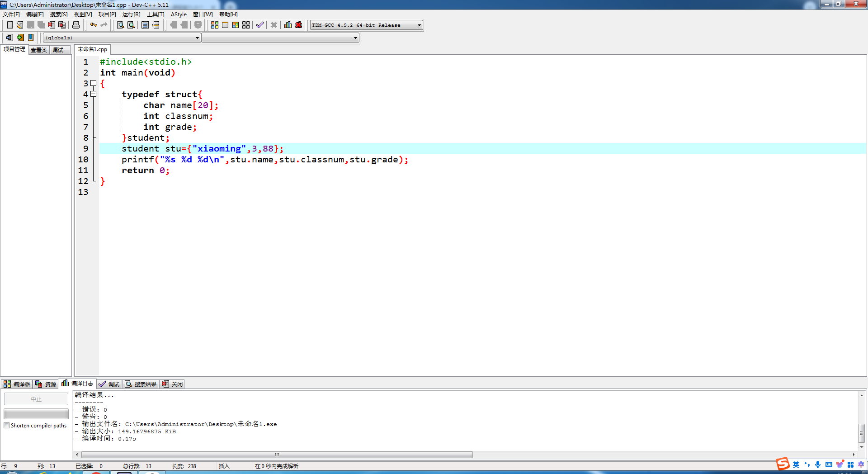Click the green arrow icon in second toolbar row
Screen dimensions: 868x474
[x=20, y=38]
